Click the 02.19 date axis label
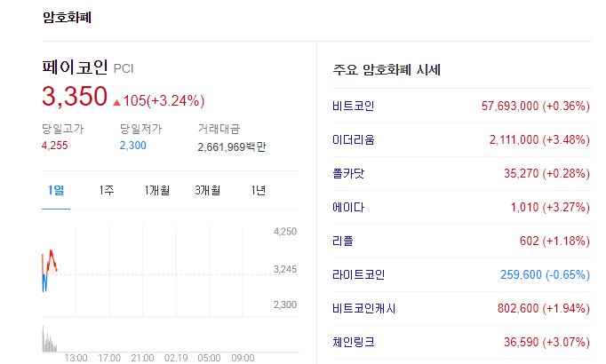The height and width of the screenshot is (364, 606). tap(176, 358)
